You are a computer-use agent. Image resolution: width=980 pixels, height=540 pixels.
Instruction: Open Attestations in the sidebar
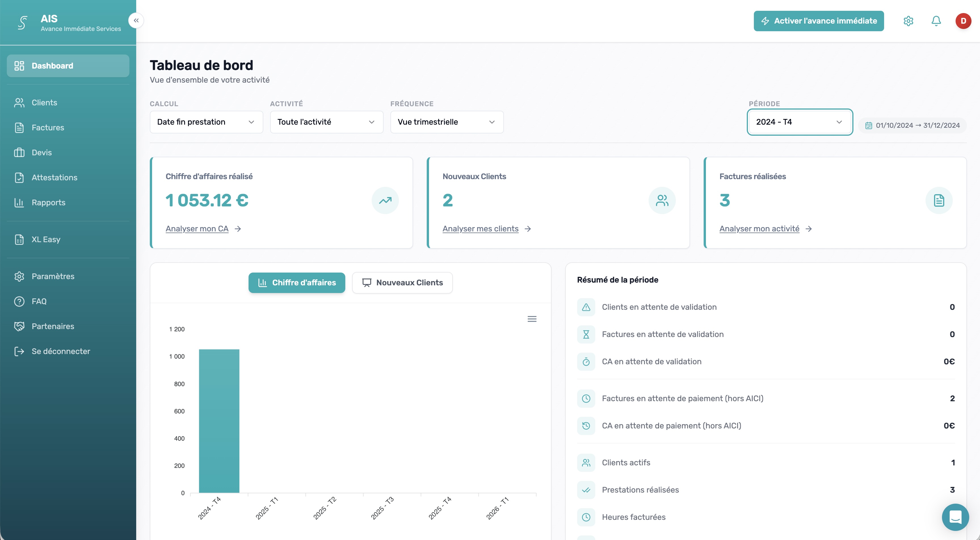point(54,177)
